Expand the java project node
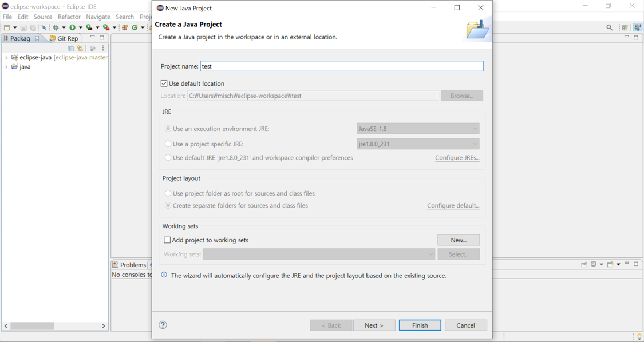644x342 pixels. (x=6, y=66)
